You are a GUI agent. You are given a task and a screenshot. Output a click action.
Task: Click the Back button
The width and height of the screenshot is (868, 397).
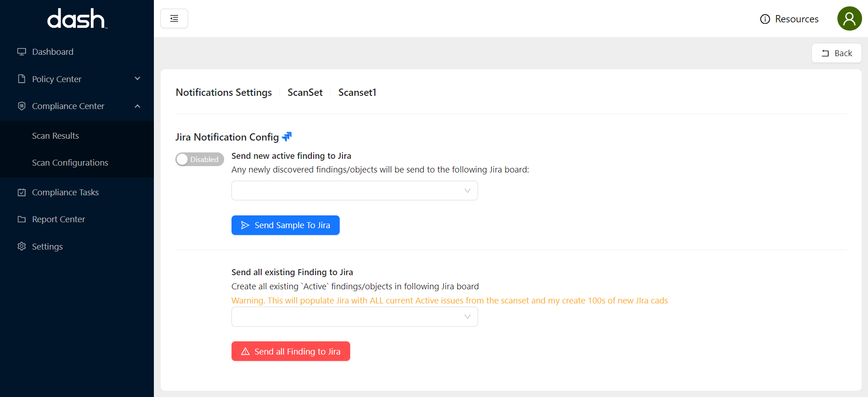point(836,53)
